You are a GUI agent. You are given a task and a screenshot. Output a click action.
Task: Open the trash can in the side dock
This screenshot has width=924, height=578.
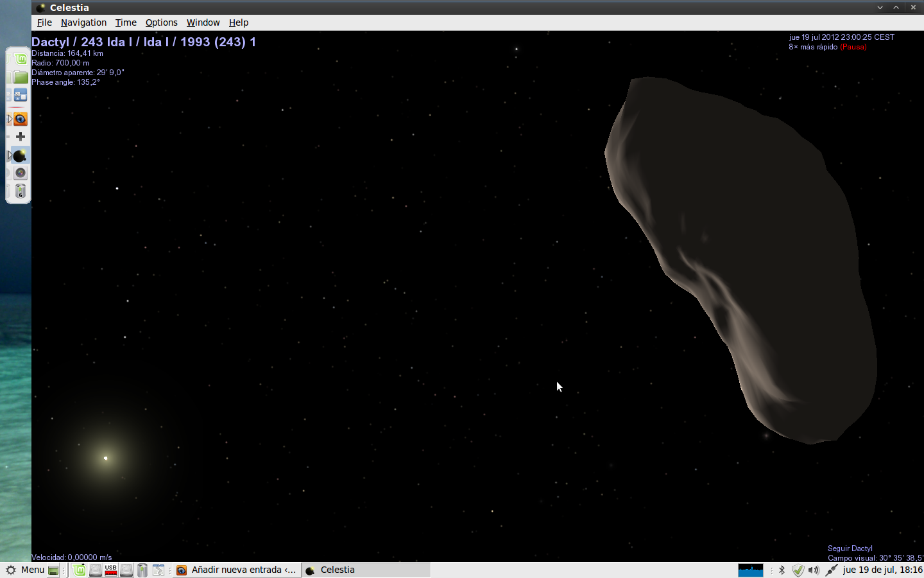tap(21, 191)
